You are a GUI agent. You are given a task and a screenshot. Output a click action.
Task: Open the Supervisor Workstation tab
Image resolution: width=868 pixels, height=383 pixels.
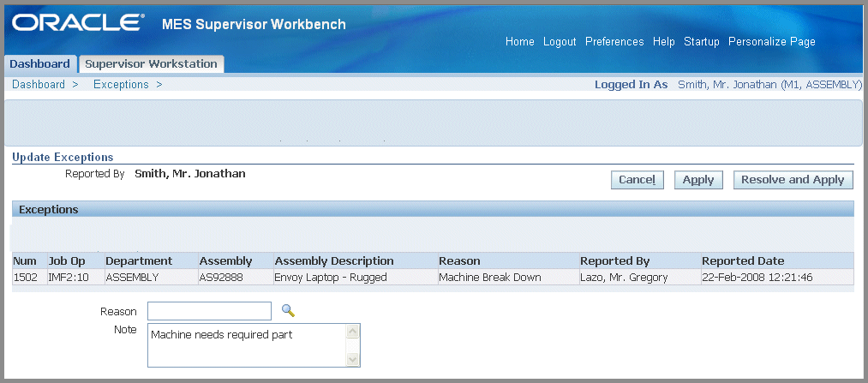coord(151,64)
